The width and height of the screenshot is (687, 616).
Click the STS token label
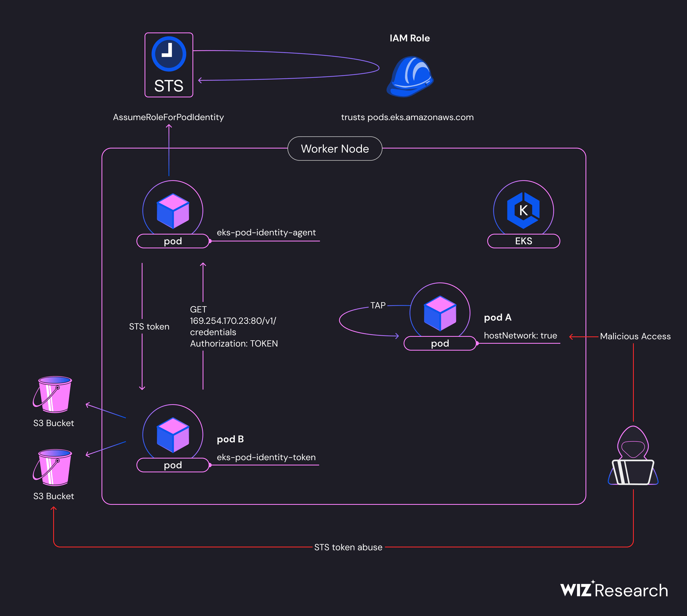tap(149, 327)
